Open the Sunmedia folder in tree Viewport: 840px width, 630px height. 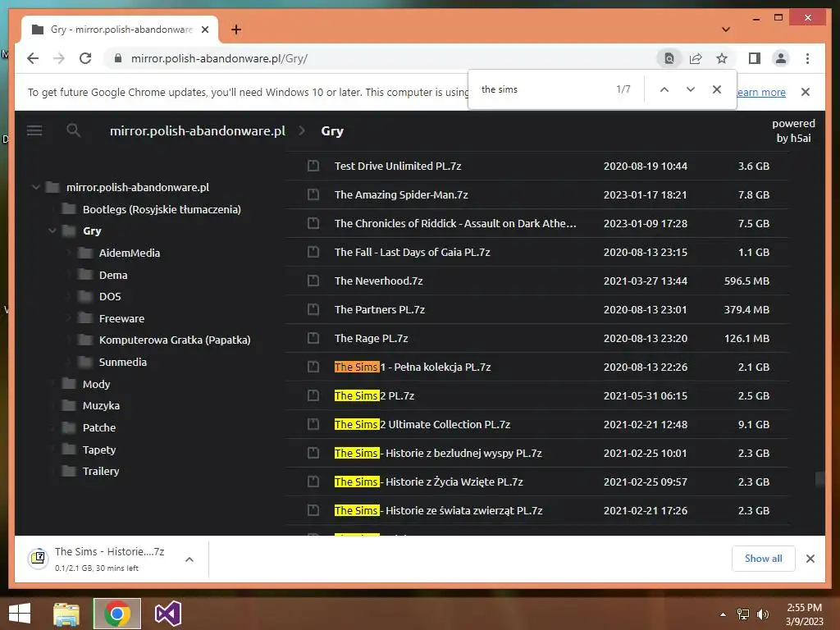123,362
